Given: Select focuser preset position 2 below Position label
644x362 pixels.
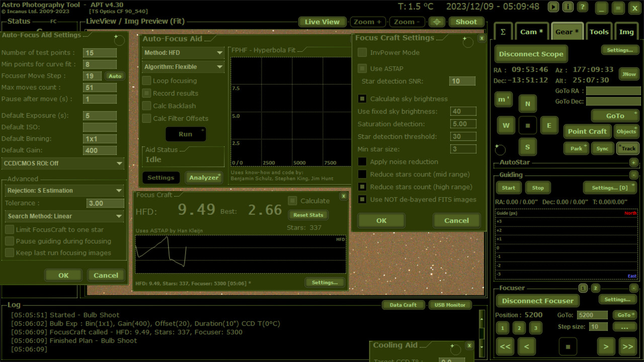Looking at the screenshot, I should coord(519,328).
